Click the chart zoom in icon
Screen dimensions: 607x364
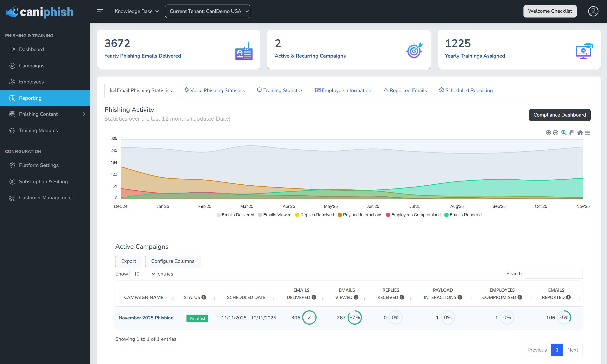pos(548,133)
